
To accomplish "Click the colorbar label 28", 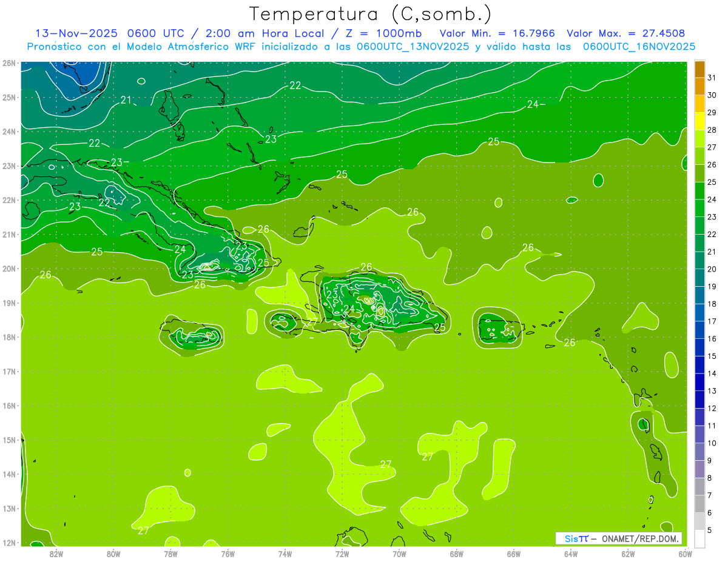I will (x=712, y=130).
